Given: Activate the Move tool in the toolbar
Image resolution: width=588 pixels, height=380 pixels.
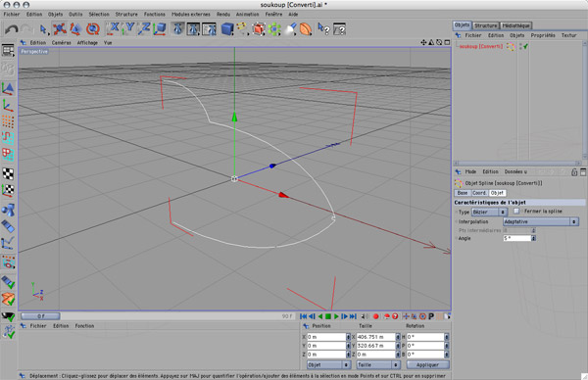Looking at the screenshot, I should (x=60, y=28).
